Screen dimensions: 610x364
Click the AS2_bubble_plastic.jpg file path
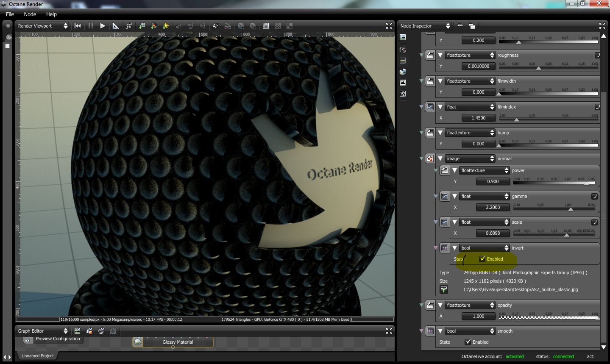(x=521, y=289)
